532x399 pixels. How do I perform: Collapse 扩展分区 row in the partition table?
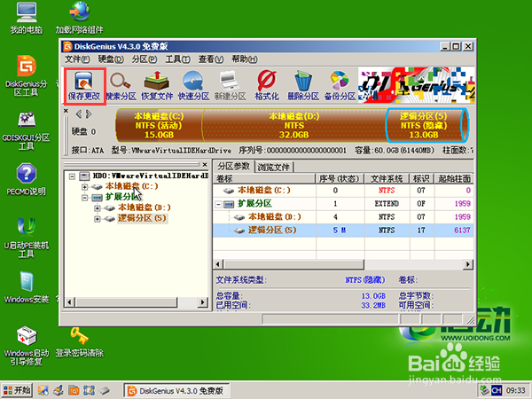pos(218,204)
